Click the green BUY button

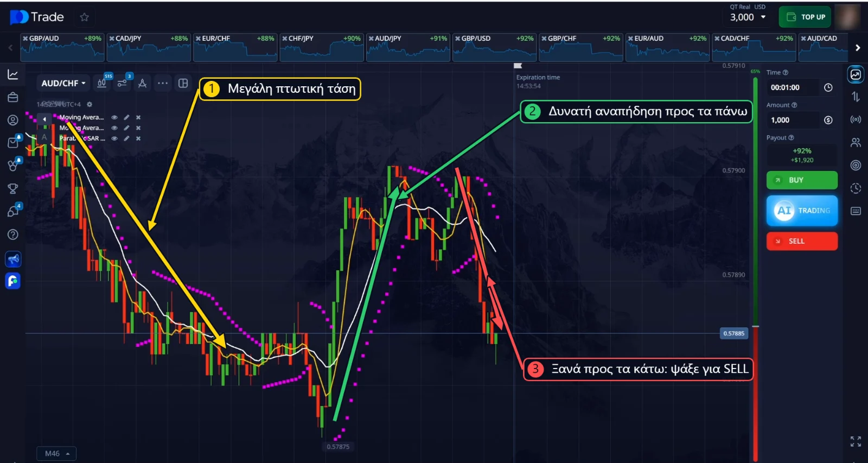(802, 180)
